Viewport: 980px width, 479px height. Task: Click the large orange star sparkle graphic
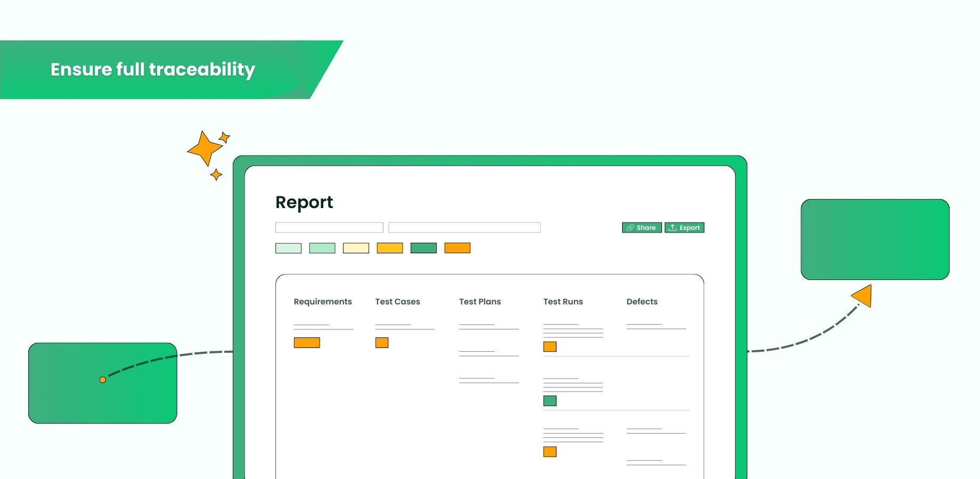204,147
